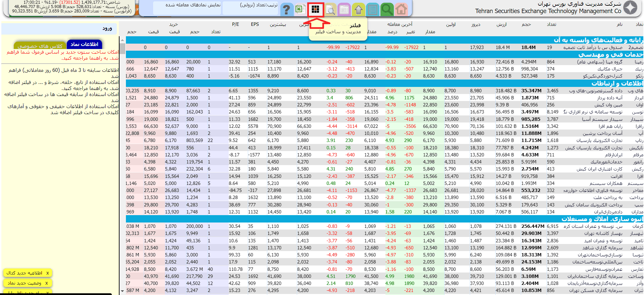Open the بهساز کاشانه تهران row
This screenshot has height=295, width=644.
click(384, 233)
